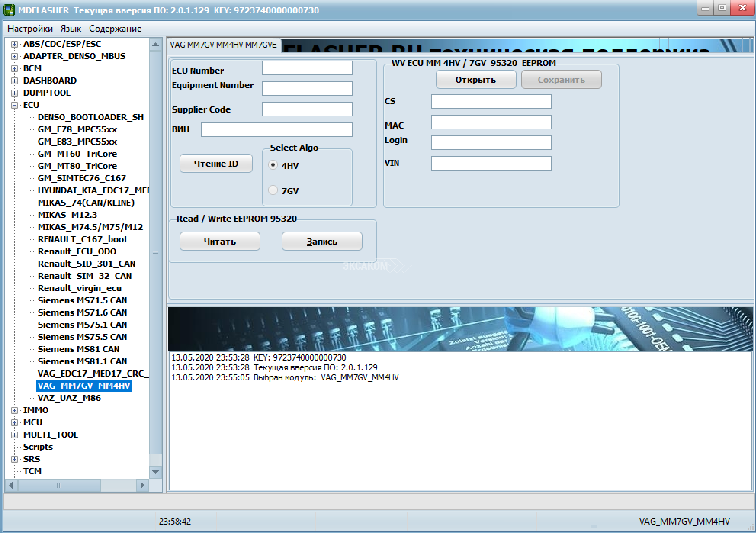The image size is (756, 533).
Task: Expand the DASHBOARD tree node
Action: [14, 81]
